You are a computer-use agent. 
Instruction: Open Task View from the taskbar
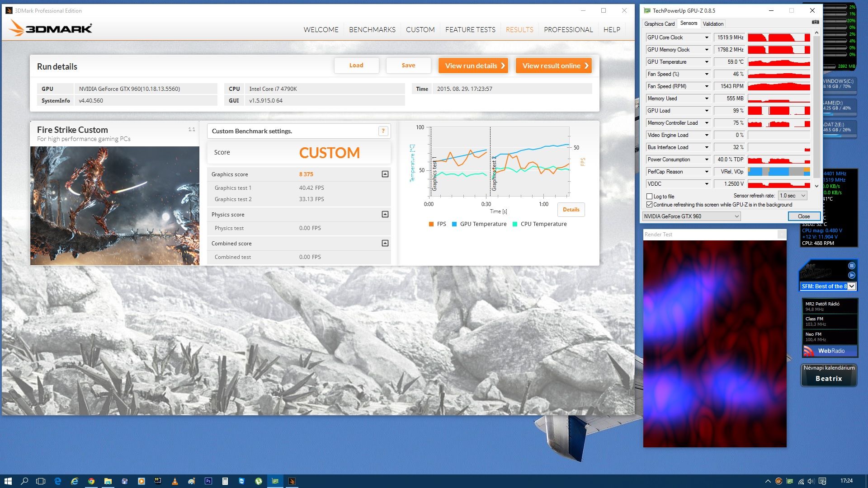[x=41, y=481]
